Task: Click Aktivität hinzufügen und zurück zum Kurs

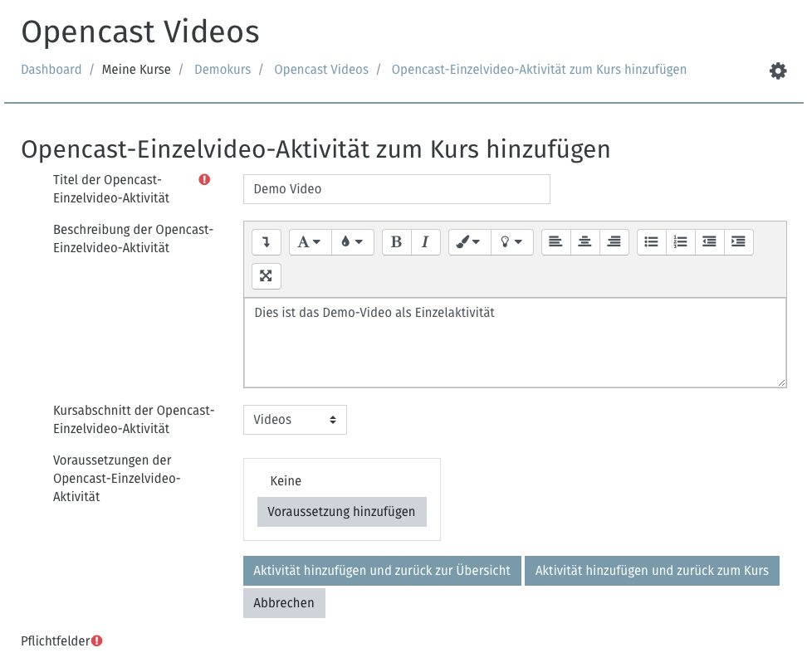Action: 652,571
